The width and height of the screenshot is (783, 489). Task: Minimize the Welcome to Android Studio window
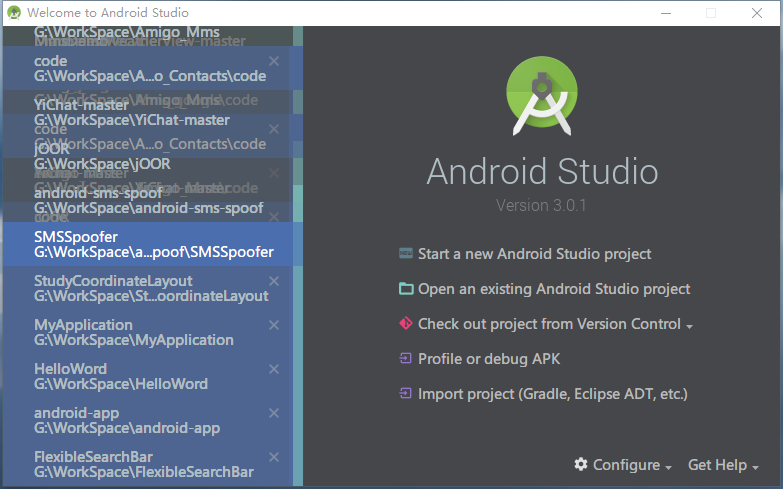tap(666, 13)
